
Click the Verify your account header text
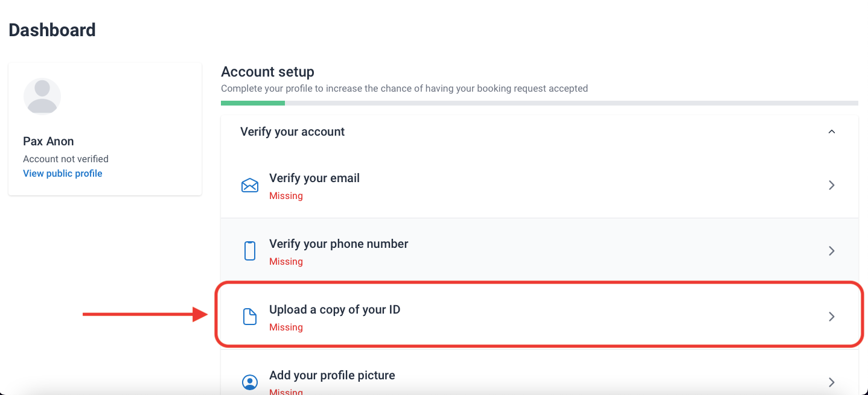pyautogui.click(x=293, y=131)
